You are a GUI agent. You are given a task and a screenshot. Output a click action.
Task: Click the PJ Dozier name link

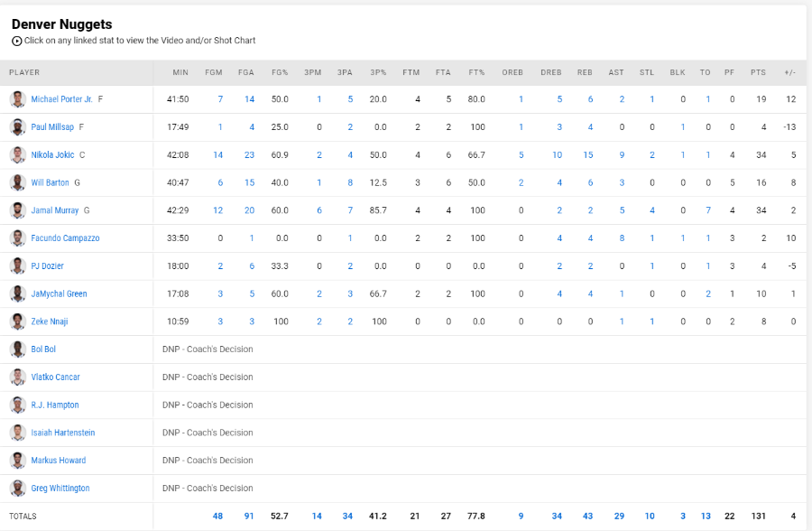(47, 266)
